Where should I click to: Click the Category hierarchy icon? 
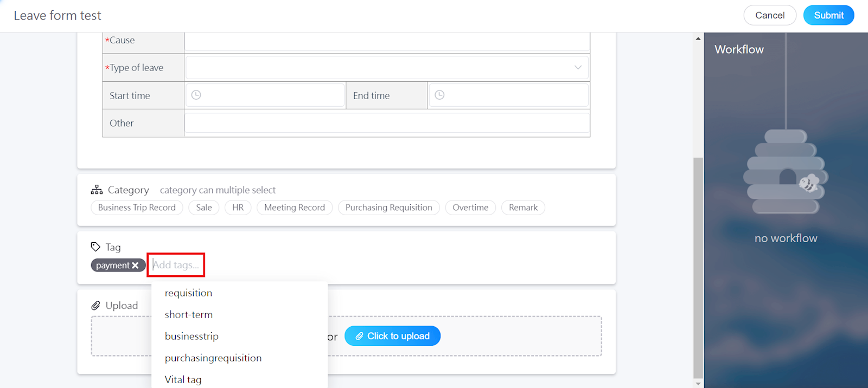coord(97,190)
